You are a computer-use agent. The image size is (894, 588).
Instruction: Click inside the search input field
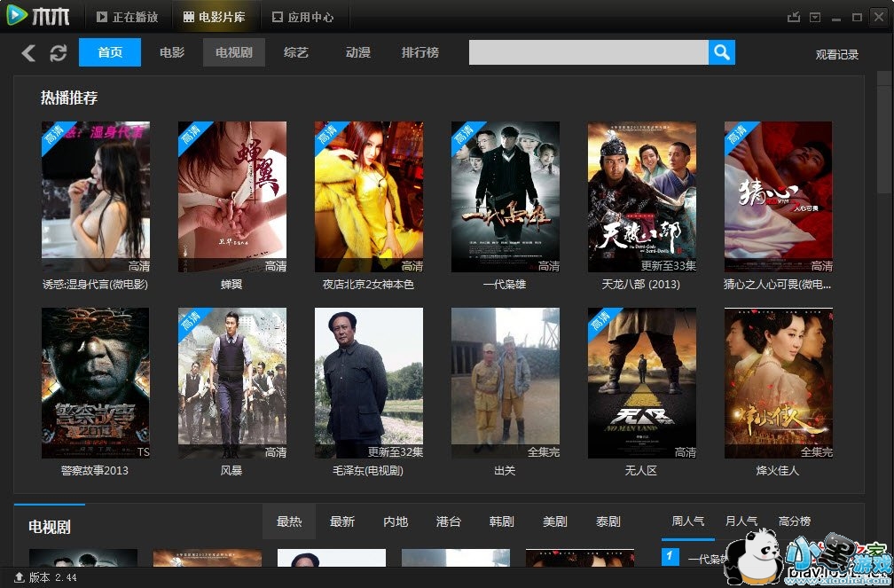click(x=588, y=52)
